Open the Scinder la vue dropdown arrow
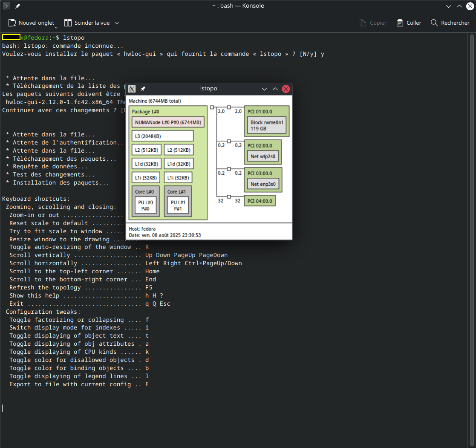The width and height of the screenshot is (476, 448). coord(117,23)
